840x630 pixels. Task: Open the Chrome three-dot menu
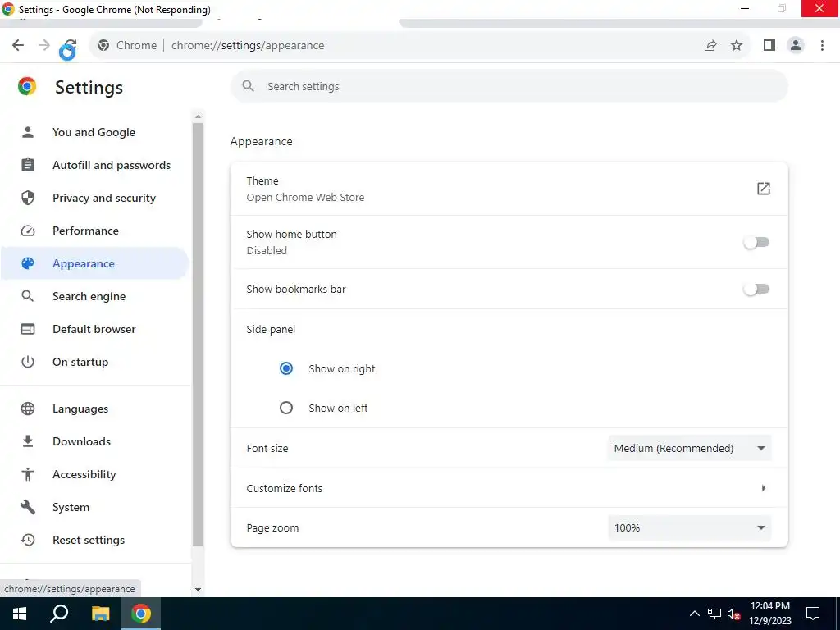[x=822, y=46]
